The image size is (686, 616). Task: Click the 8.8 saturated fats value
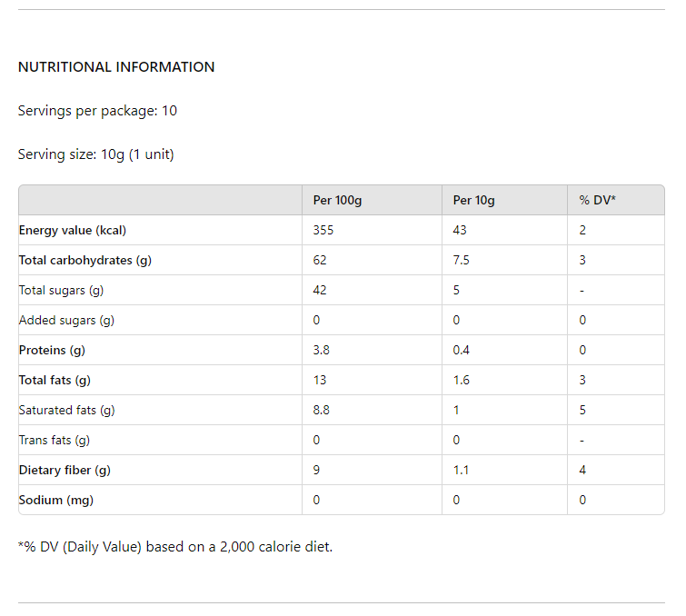(x=321, y=410)
